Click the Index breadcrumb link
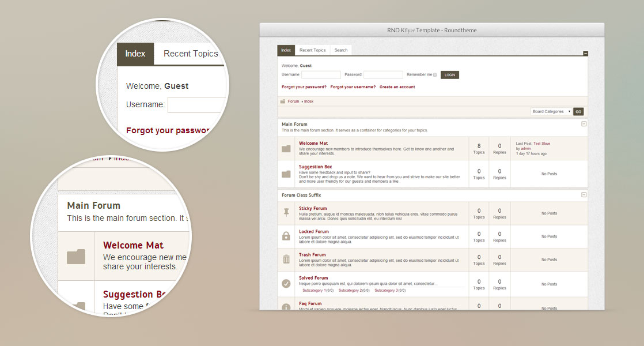 click(309, 101)
